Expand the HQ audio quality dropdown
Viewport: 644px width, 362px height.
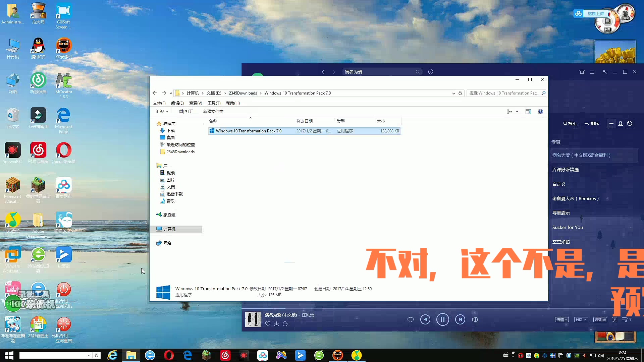(581, 319)
